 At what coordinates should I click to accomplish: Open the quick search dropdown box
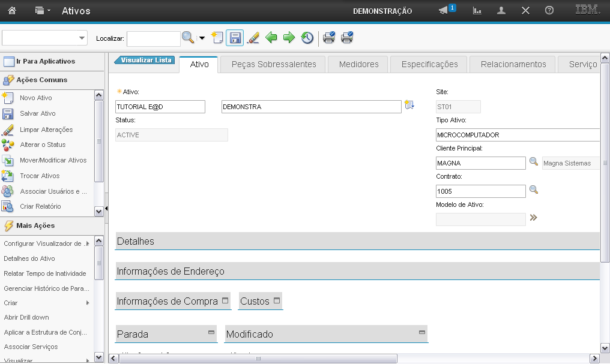click(x=45, y=38)
